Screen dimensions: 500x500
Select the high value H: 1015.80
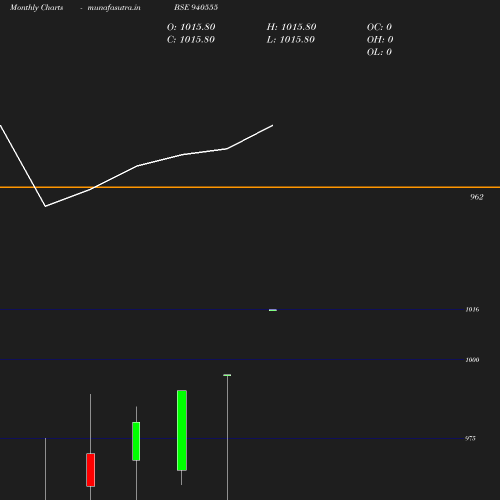click(291, 27)
